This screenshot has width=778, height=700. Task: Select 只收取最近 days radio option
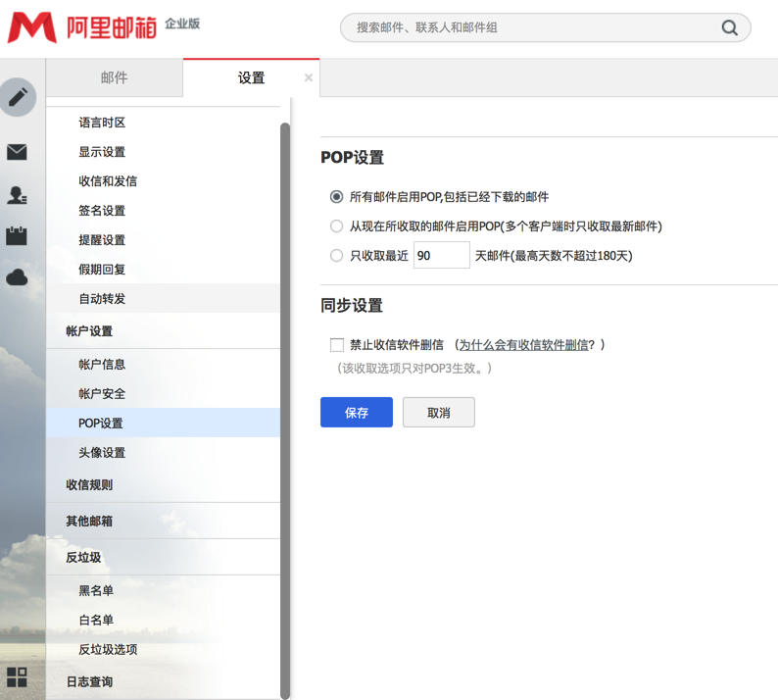336,256
